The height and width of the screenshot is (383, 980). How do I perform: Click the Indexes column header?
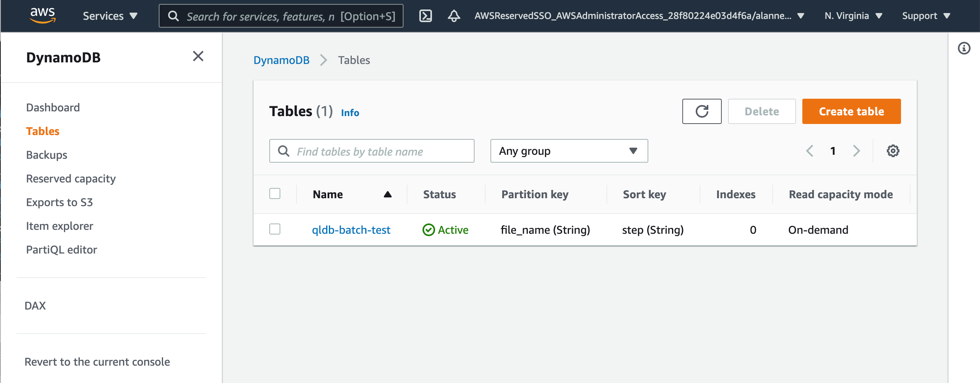click(736, 194)
